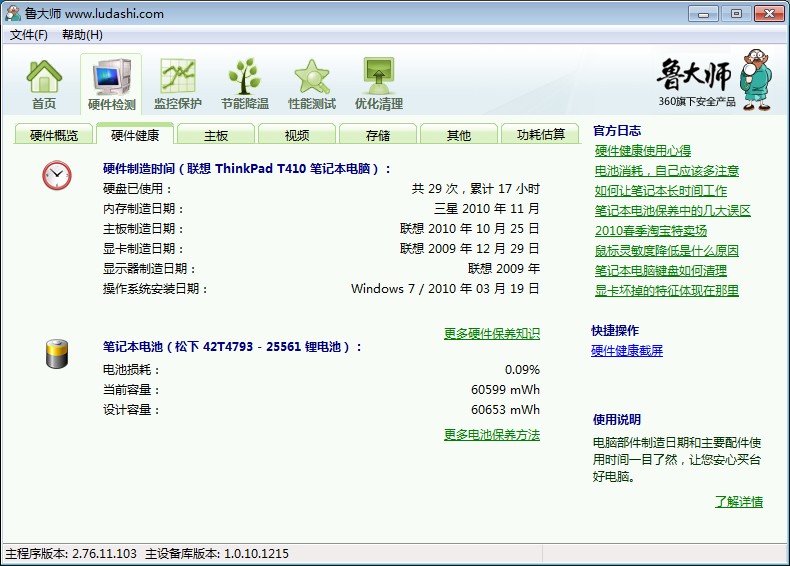790x566 pixels.
Task: Minimize the 鲁大师 window
Action: click(703, 14)
